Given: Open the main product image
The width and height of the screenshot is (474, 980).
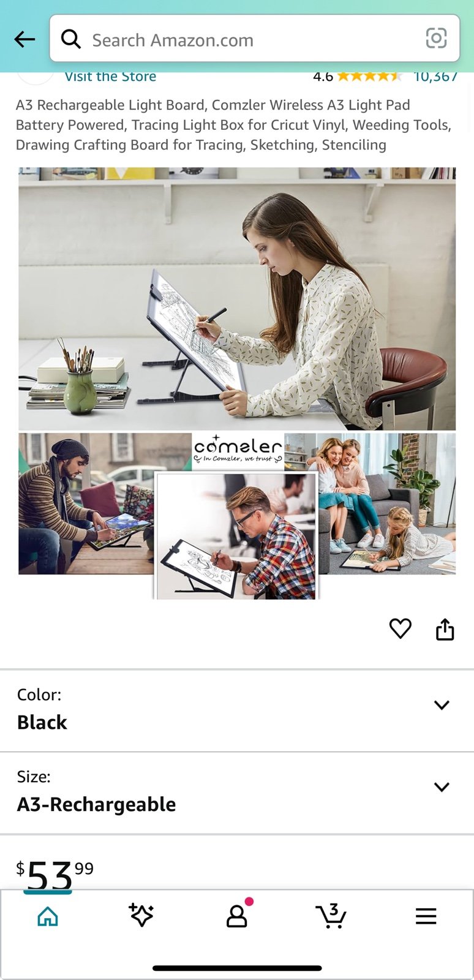Looking at the screenshot, I should click(x=237, y=383).
